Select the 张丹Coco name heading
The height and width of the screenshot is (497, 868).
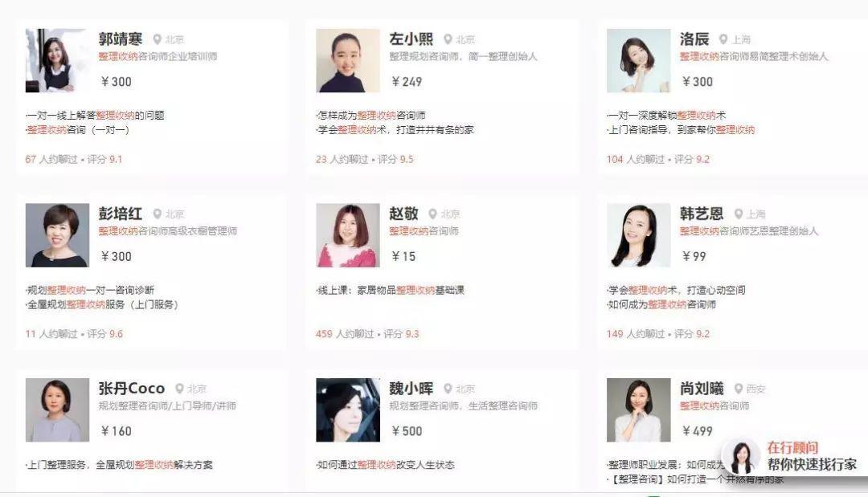pos(132,388)
